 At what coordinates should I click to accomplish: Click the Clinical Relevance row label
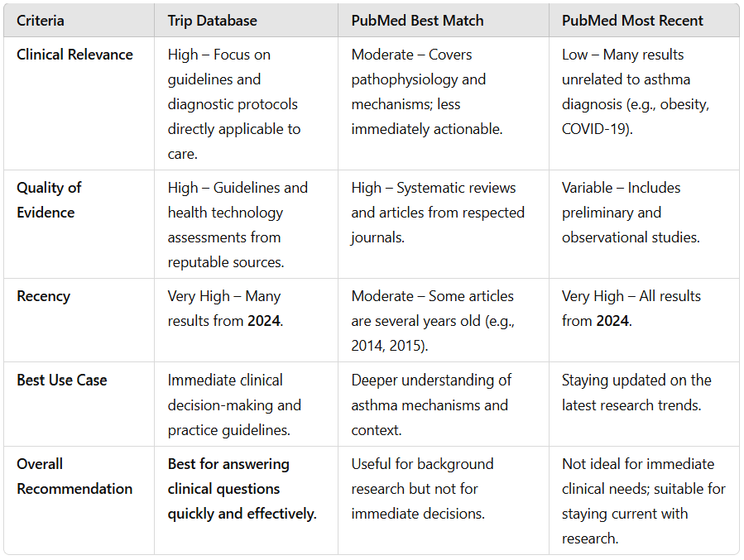tap(74, 55)
